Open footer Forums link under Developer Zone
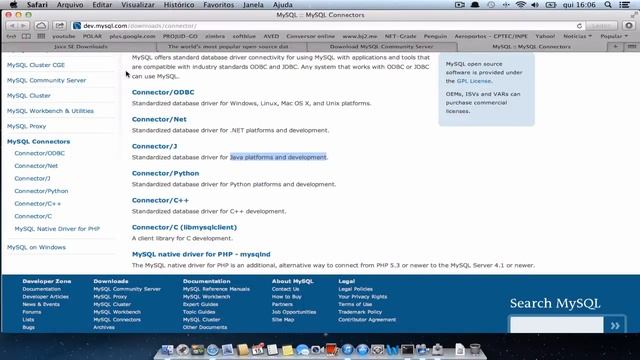The width and height of the screenshot is (640, 360). (x=32, y=312)
